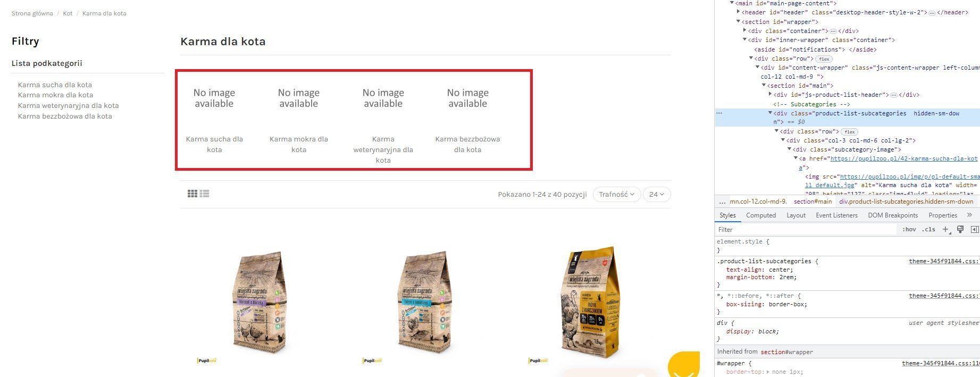Screen dimensions: 980x377
Task: Switch to the Computed tab
Action: click(x=761, y=215)
